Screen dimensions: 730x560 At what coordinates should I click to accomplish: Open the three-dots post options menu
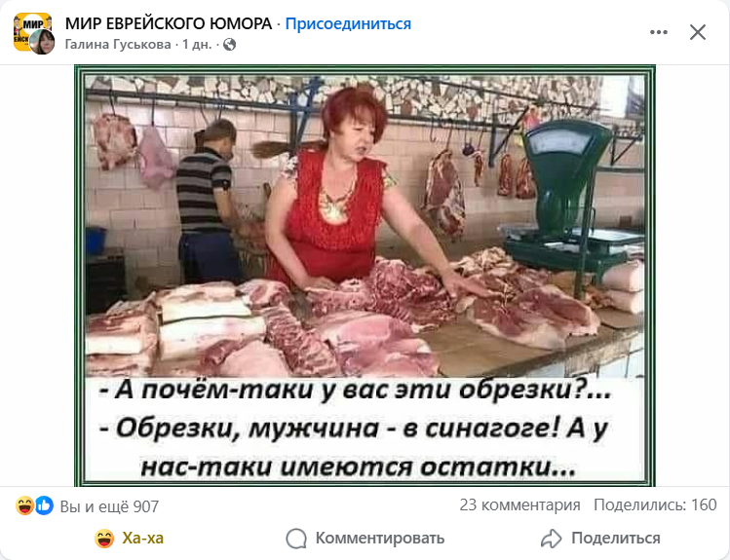(x=659, y=32)
